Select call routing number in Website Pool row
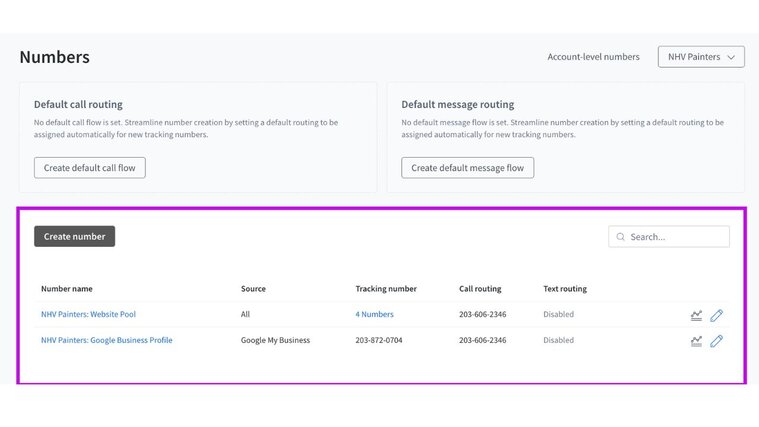This screenshot has height=427, width=759. [483, 314]
